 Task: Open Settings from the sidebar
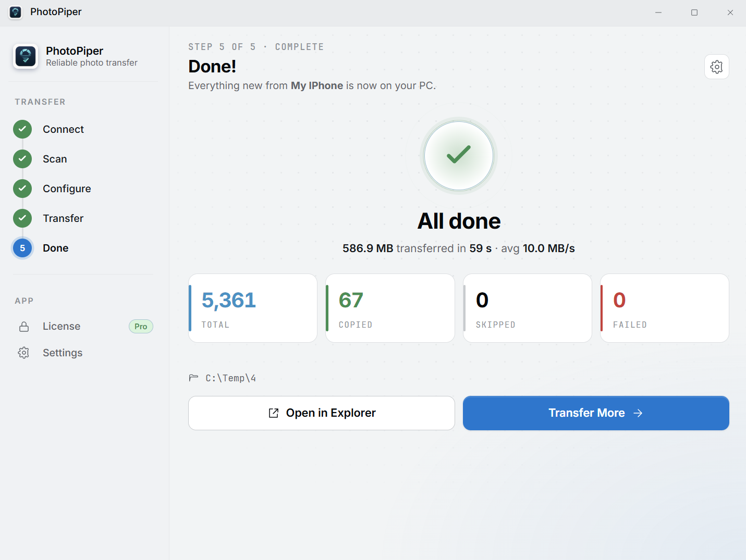[83, 353]
